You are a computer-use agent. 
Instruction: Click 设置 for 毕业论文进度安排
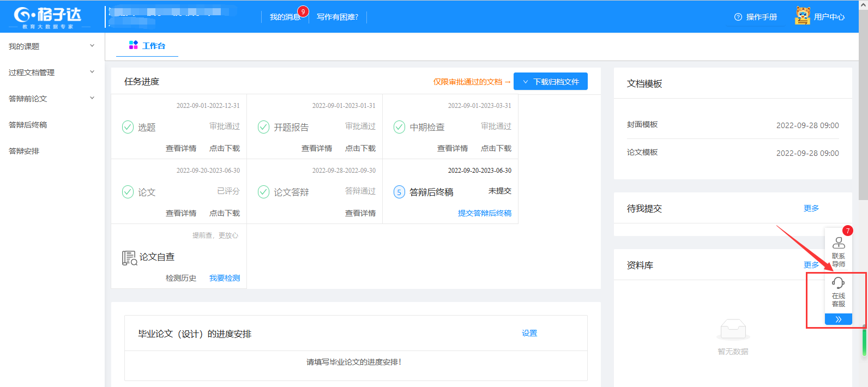click(x=529, y=333)
